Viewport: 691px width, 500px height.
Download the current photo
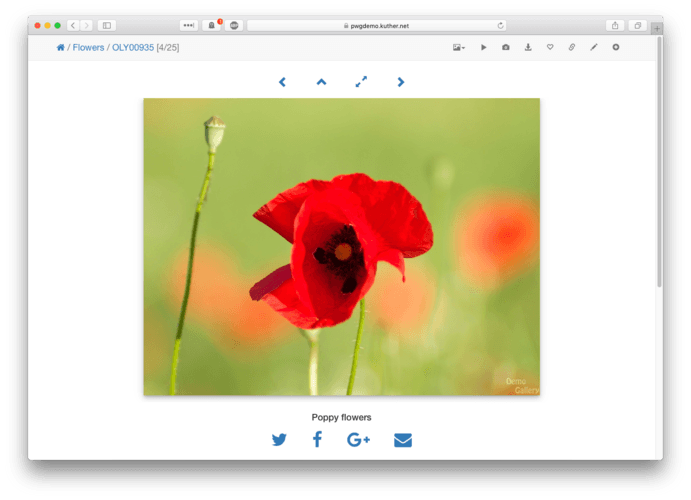pos(528,47)
